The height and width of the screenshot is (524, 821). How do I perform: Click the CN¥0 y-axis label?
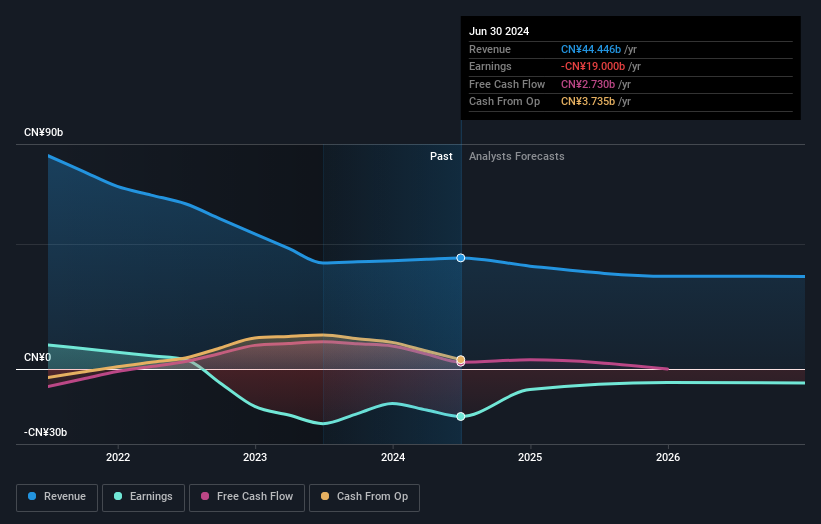[x=38, y=357]
